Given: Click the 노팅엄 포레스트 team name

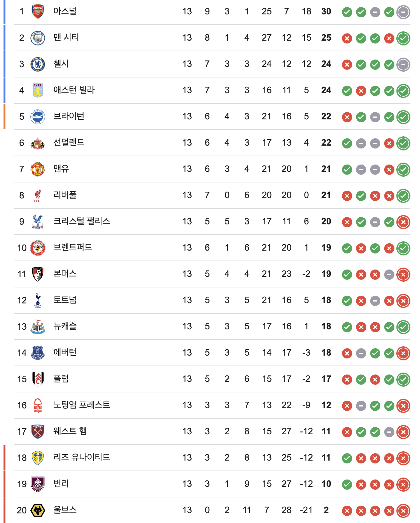Looking at the screenshot, I should pos(82,405).
